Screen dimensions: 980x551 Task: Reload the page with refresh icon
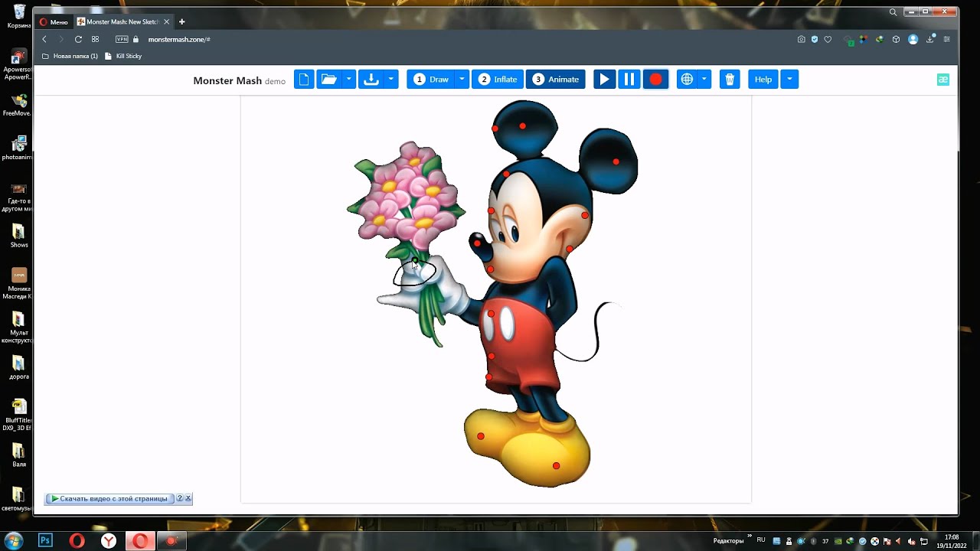[x=78, y=39]
